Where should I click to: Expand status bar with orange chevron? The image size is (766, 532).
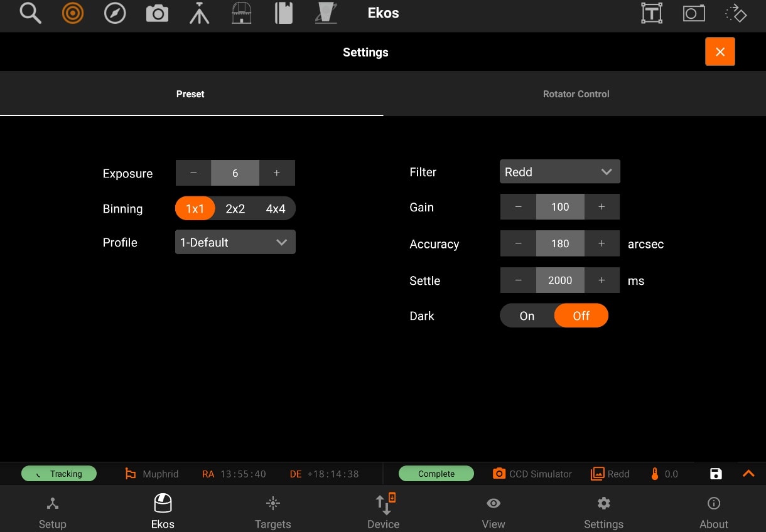coord(748,474)
